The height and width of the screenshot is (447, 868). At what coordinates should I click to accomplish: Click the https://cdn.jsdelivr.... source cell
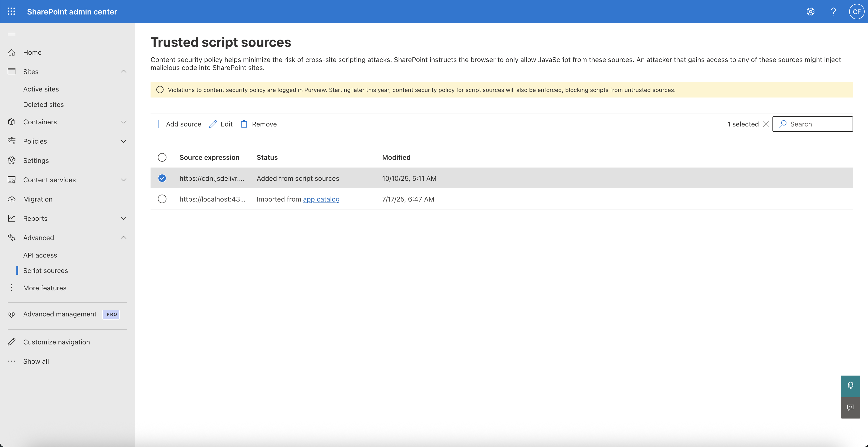pyautogui.click(x=212, y=178)
